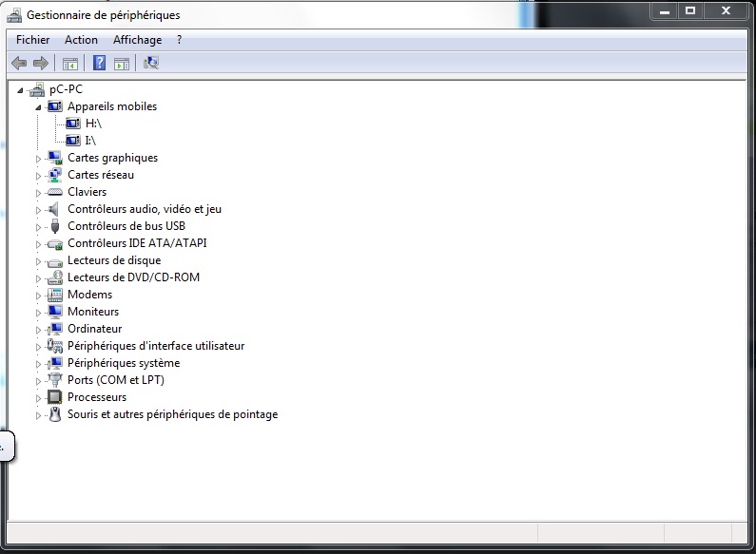Toggle the action pane toolbar icon
Viewport: 756px width, 554px height.
point(122,63)
